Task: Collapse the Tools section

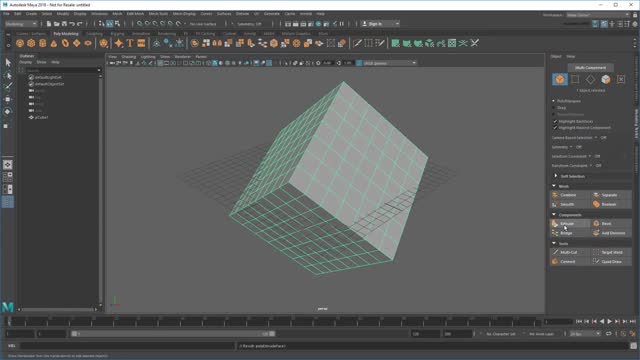Action: click(x=554, y=243)
